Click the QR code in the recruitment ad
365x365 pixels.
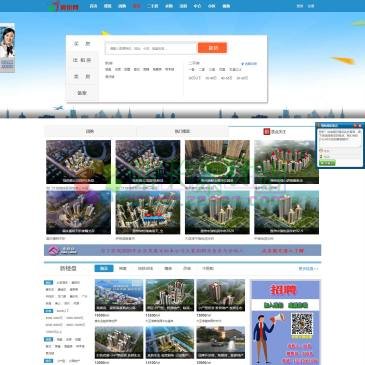[302, 324]
